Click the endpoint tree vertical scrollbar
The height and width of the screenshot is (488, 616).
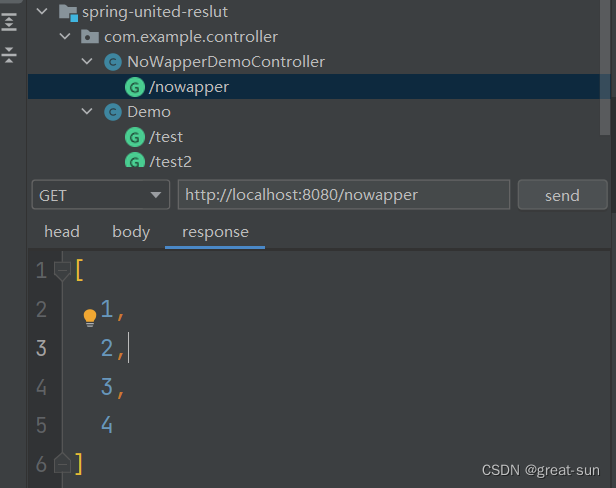605,67
